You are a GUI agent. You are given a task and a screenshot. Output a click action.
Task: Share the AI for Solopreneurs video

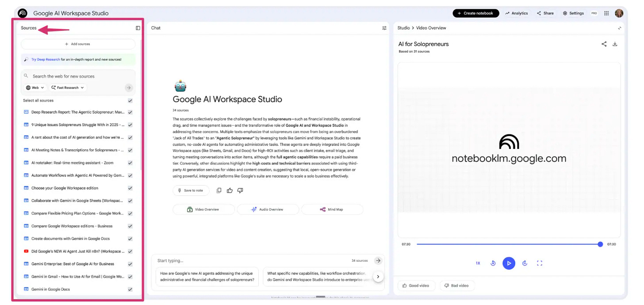tap(604, 44)
